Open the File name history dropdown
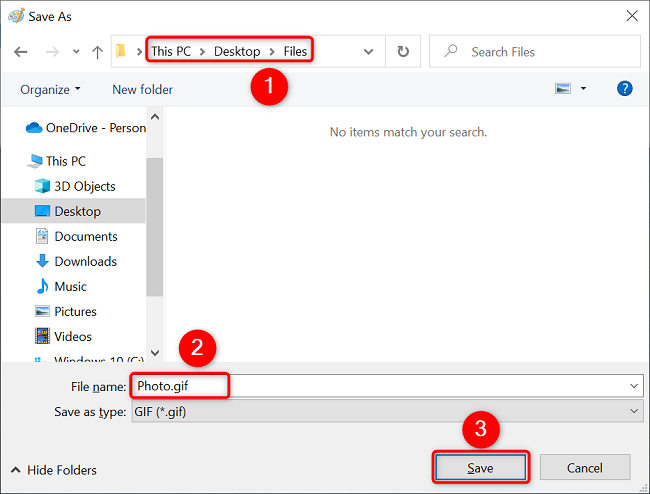Screen dimensions: 650x494 tap(634, 386)
